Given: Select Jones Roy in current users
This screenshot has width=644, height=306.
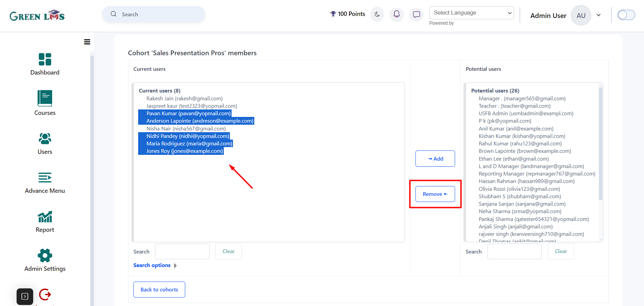Looking at the screenshot, I should pos(181,151).
